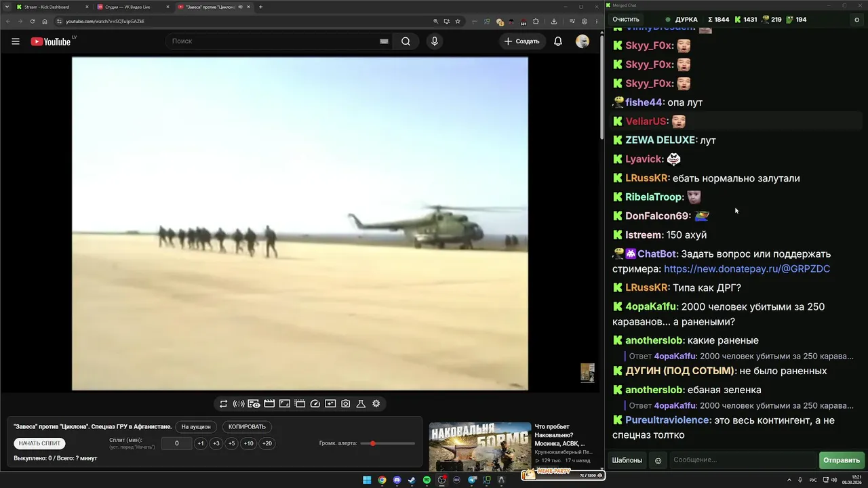Open browser downloads
Viewport: 868px width, 488px height.
[554, 21]
